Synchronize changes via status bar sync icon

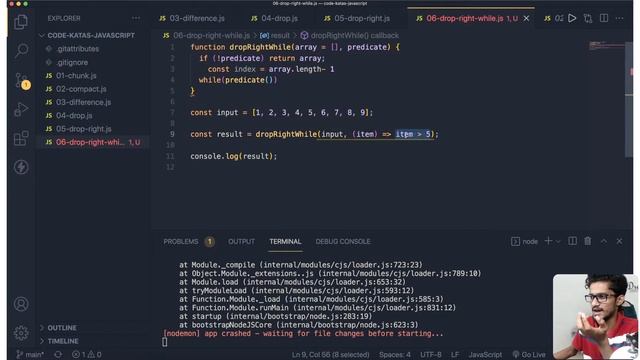pyautogui.click(x=58, y=354)
